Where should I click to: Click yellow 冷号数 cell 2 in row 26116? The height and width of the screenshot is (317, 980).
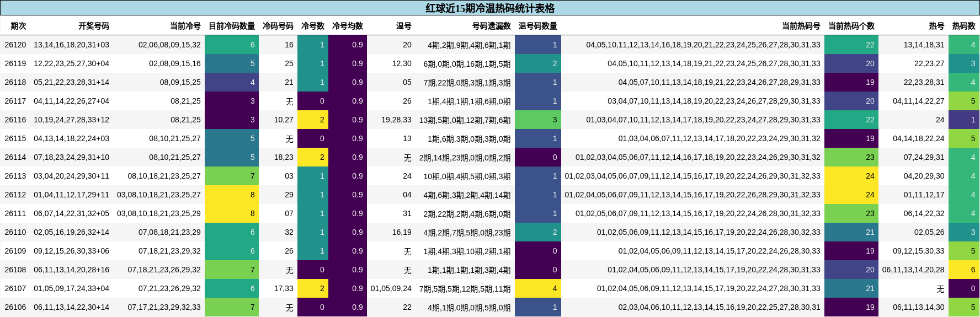click(313, 120)
